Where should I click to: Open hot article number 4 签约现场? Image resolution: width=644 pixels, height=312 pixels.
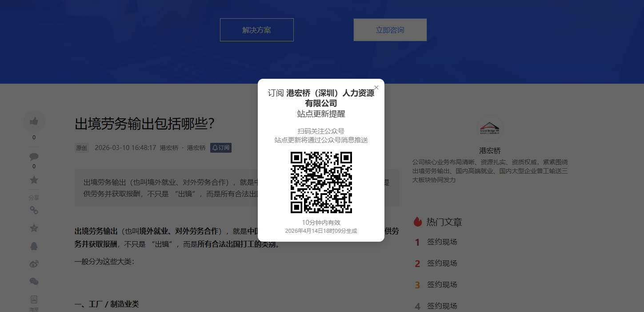pos(442,306)
